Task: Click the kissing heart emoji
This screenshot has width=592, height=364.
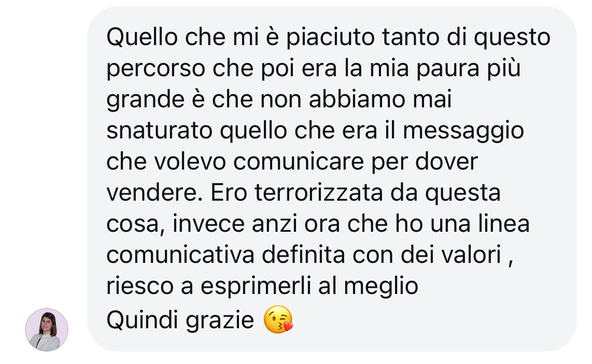Action: (278, 319)
